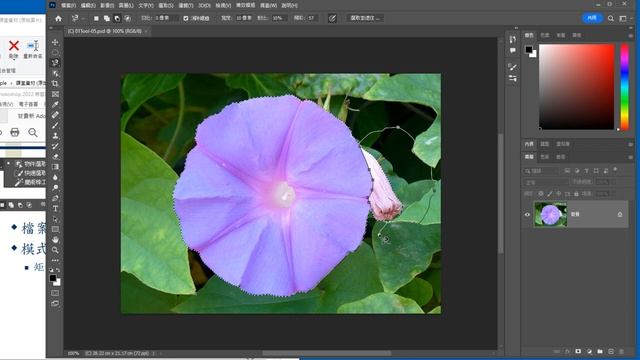Change the screen mode
640x360 pixels.
click(55, 304)
